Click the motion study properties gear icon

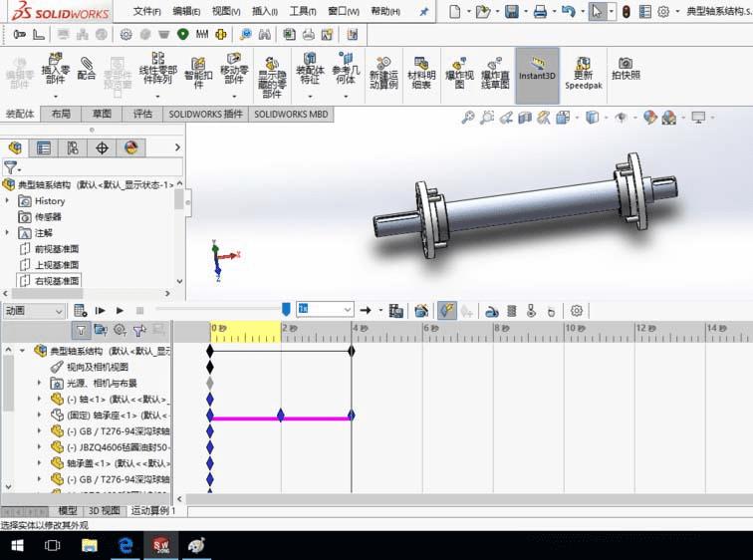[576, 311]
